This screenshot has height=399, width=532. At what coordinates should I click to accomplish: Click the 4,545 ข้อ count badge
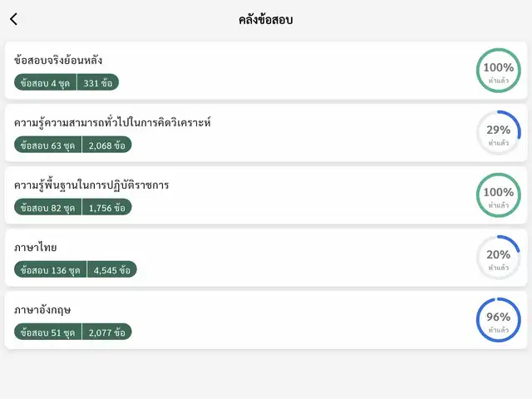pos(112,269)
